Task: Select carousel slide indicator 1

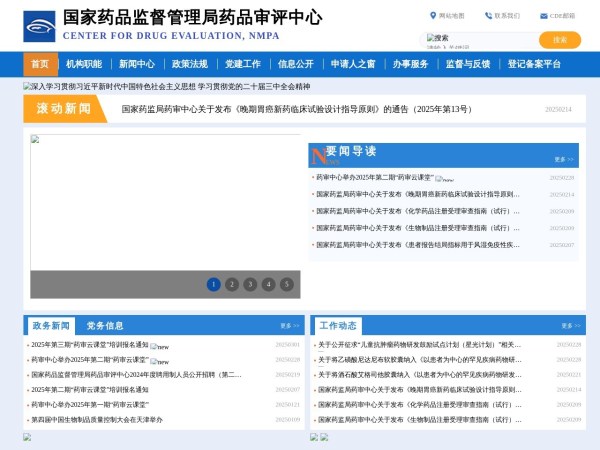Action: [x=214, y=284]
